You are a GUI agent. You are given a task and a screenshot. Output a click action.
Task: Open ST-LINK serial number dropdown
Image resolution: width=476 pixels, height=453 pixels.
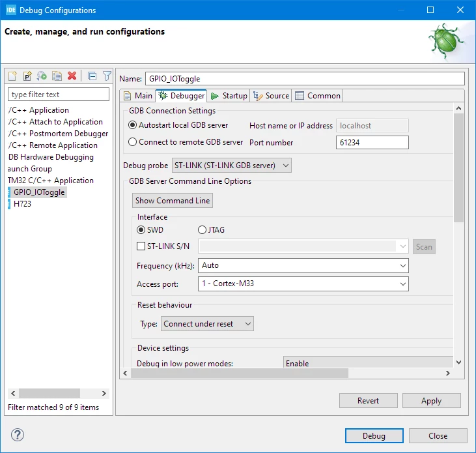[303, 246]
